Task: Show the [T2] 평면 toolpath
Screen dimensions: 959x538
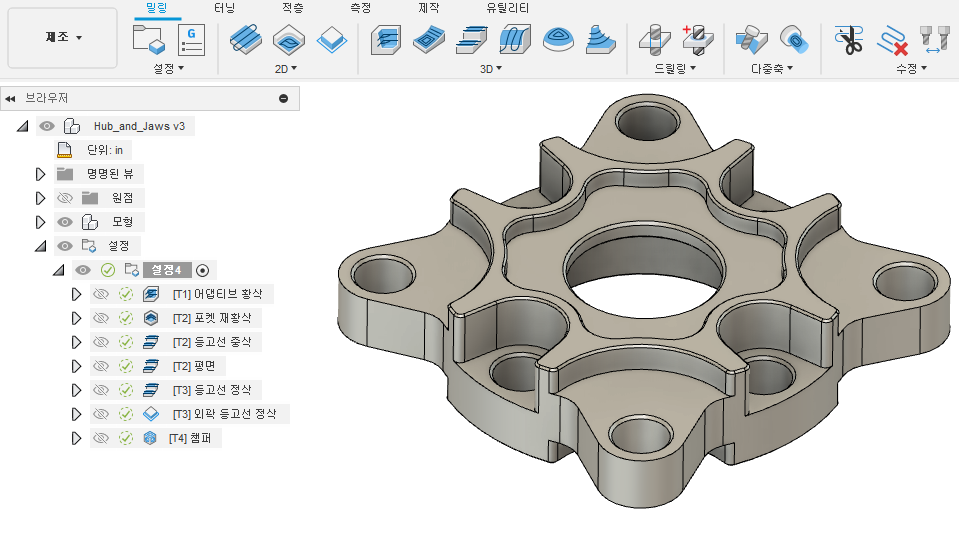Action: coord(101,366)
